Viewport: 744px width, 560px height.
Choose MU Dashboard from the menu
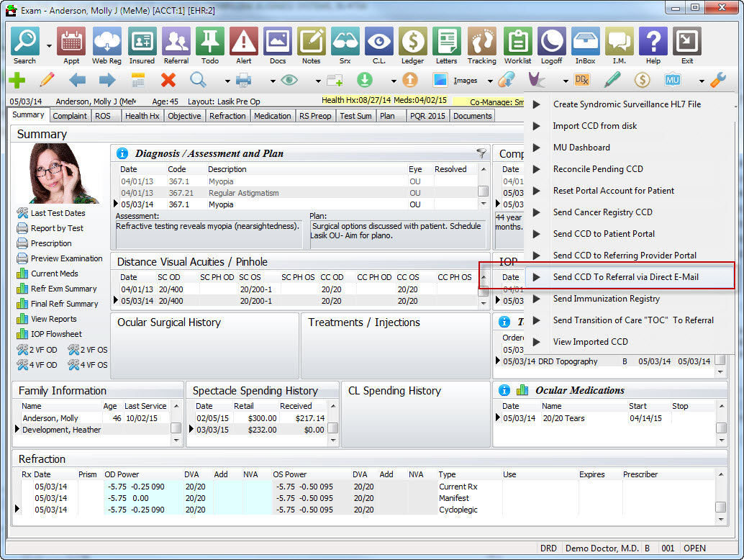(x=581, y=148)
